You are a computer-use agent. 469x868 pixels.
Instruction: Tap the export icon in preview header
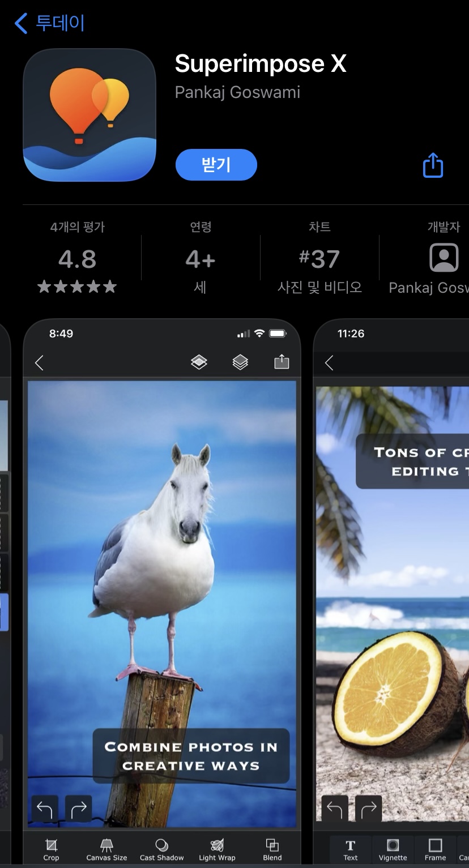coord(282,362)
